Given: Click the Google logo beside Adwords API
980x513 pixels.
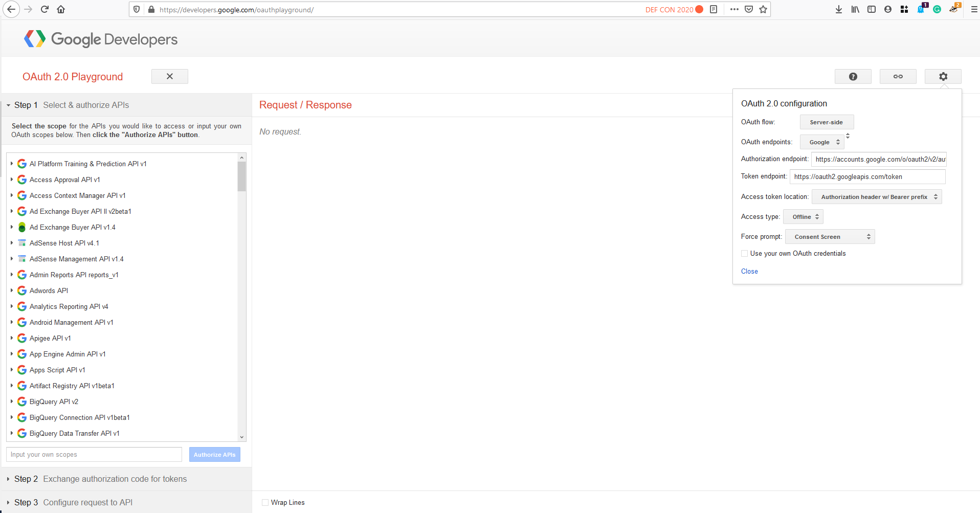Looking at the screenshot, I should click(22, 291).
